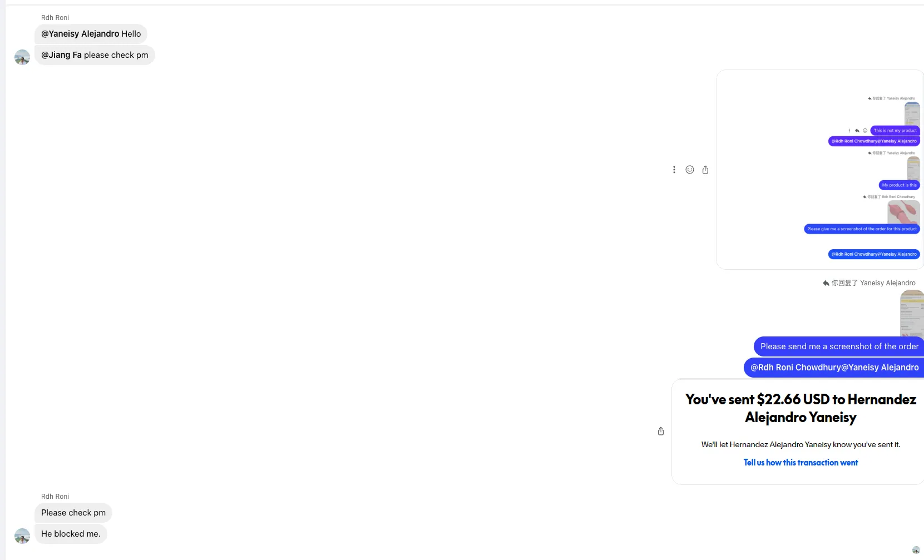Open the large chat screenshot image
924x560 pixels.
820,170
